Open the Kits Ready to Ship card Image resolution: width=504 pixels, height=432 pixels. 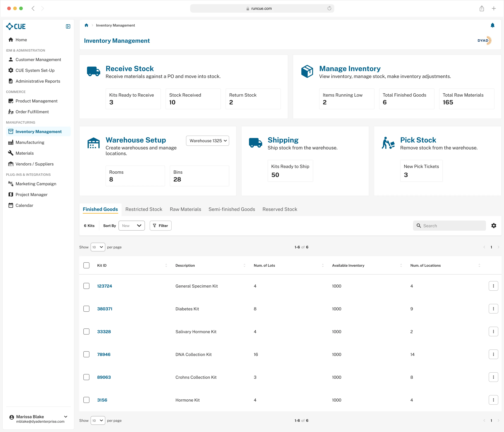290,171
